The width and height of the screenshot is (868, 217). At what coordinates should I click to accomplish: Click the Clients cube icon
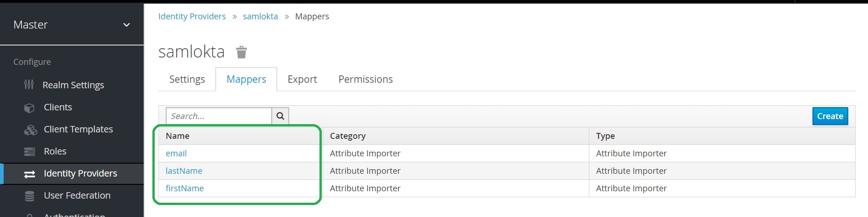[29, 108]
